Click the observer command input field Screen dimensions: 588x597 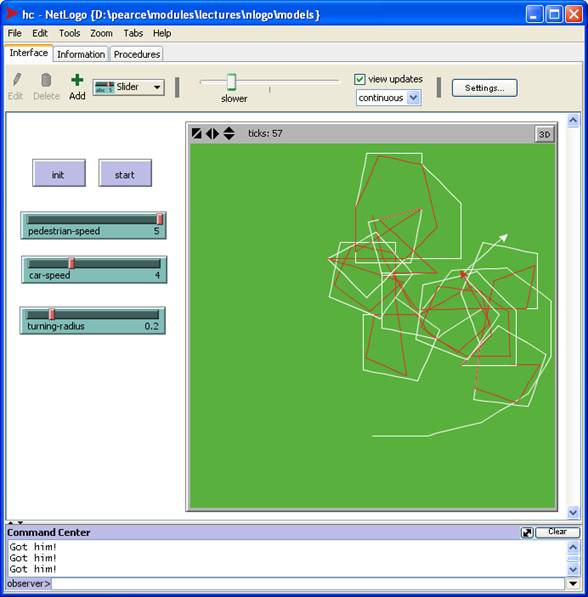point(308,583)
